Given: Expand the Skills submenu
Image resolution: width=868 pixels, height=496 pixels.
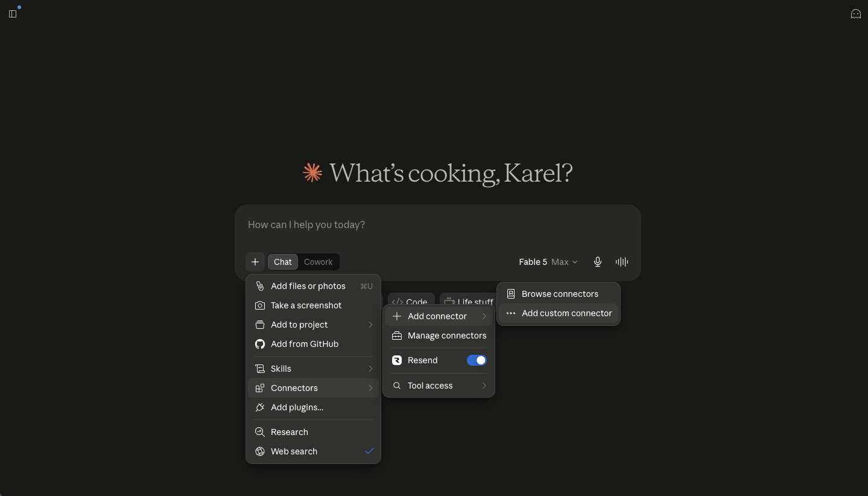Looking at the screenshot, I should [314, 369].
